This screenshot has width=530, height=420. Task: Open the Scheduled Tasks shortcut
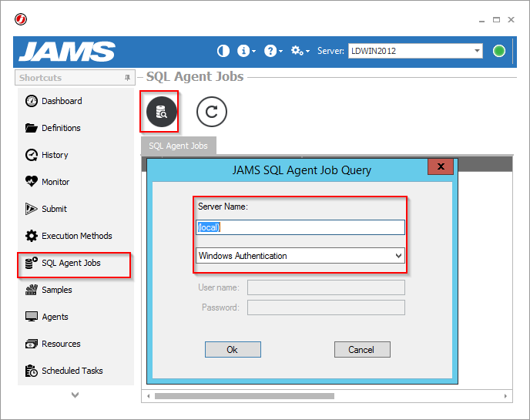point(64,371)
